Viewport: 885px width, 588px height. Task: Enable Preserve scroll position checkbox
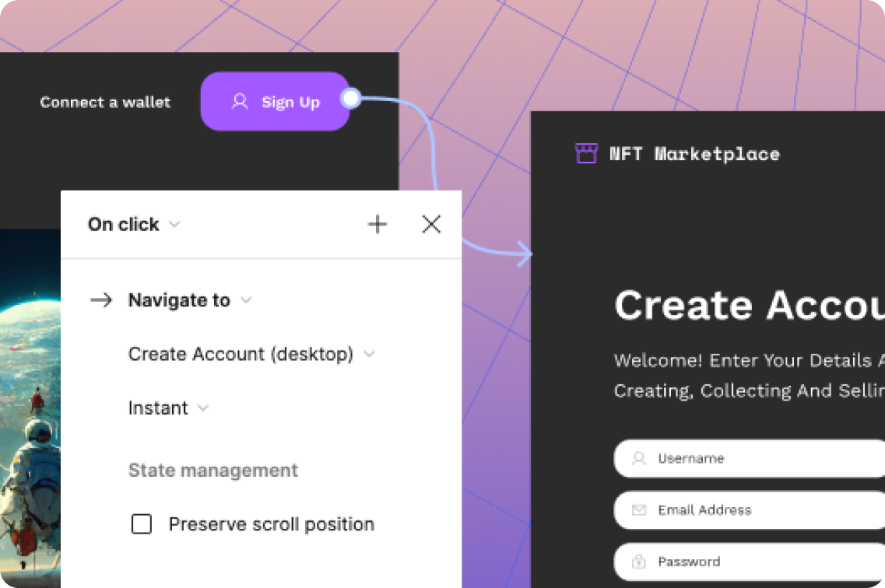(x=142, y=524)
